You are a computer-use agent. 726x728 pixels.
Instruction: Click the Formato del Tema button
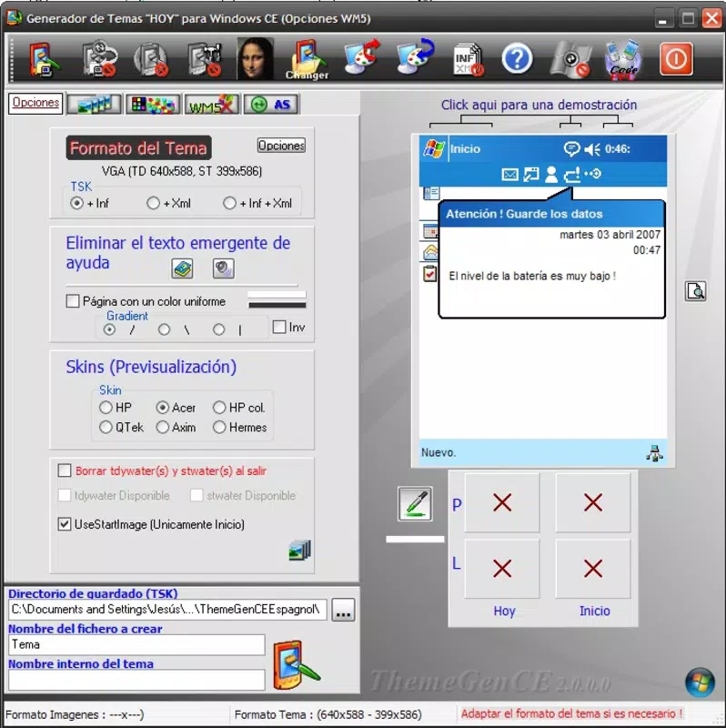tap(138, 148)
